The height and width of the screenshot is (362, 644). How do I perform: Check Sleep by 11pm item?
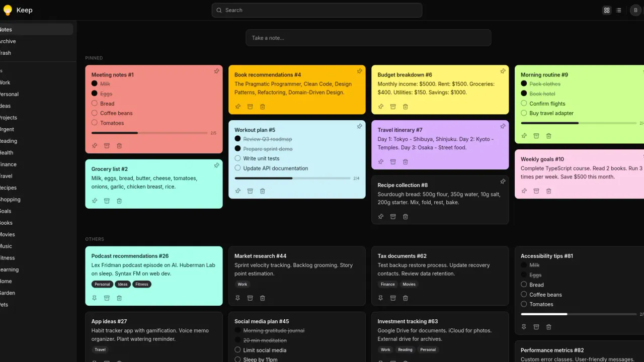pos(237,359)
